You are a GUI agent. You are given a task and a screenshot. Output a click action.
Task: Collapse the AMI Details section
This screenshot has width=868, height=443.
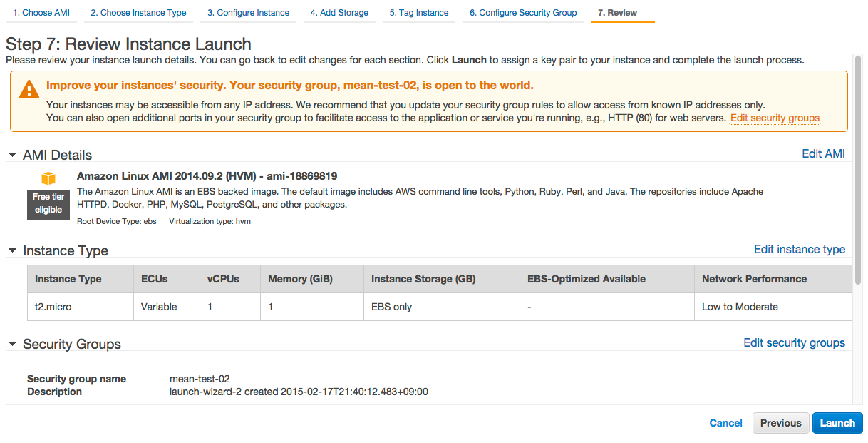[x=12, y=155]
